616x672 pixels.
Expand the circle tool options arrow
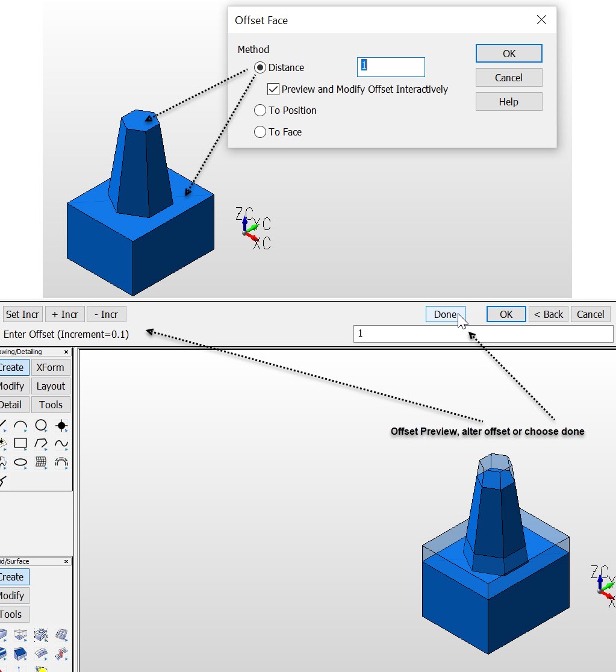(46, 431)
